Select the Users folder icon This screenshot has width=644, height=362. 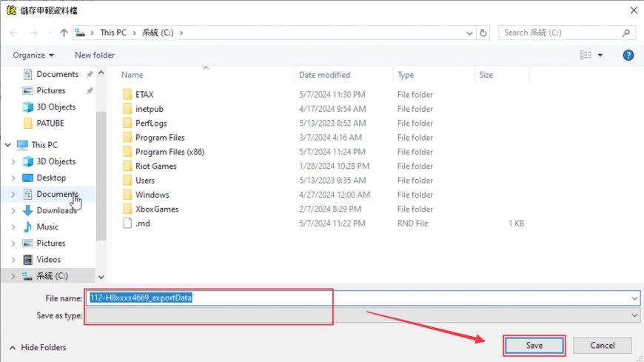click(x=128, y=181)
